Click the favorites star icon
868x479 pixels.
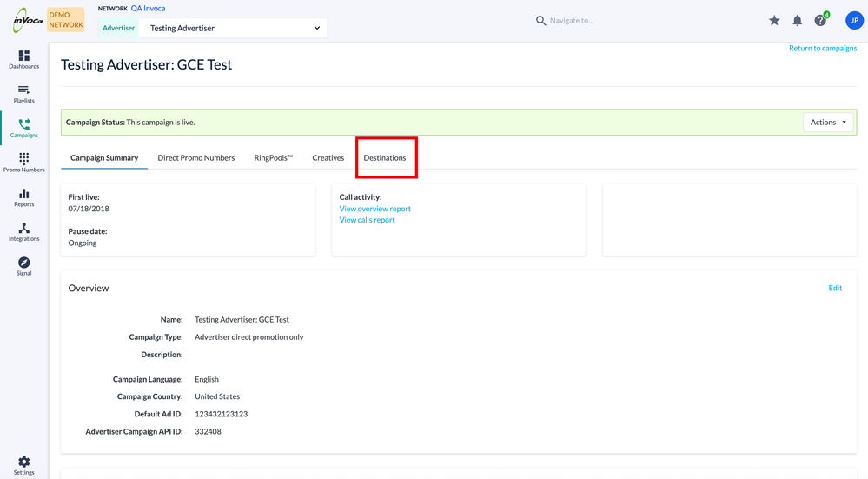(x=774, y=21)
